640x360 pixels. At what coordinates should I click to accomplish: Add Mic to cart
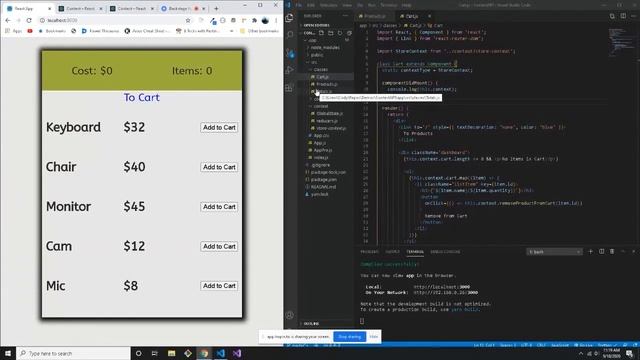219,286
